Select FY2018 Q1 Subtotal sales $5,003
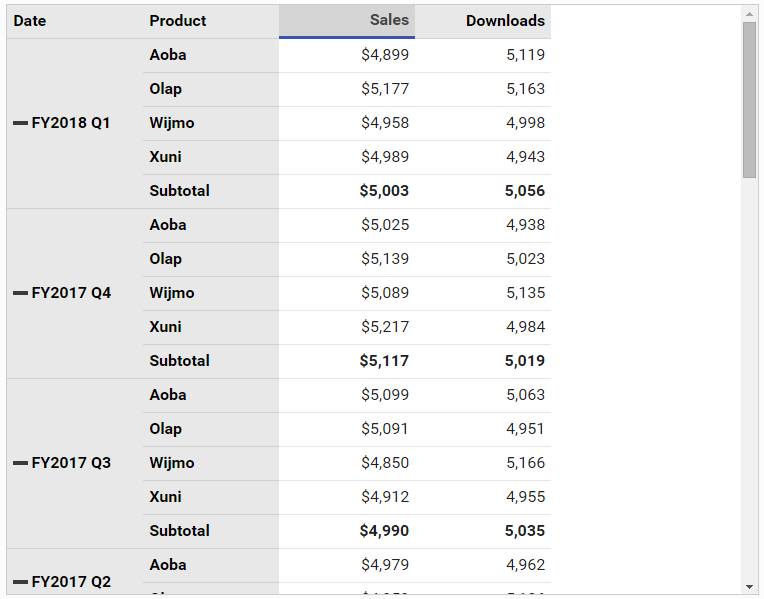 347,191
